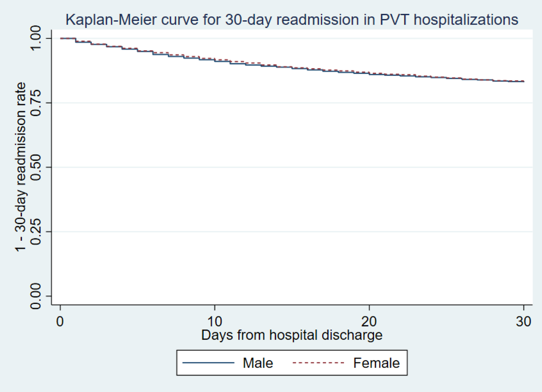Click the chart title about Kaplan-Meier curve

pyautogui.click(x=292, y=20)
